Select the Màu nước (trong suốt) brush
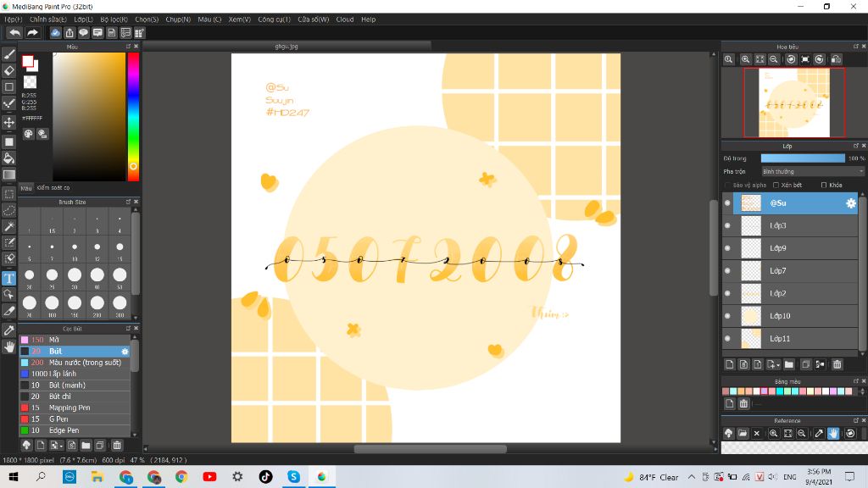The height and width of the screenshot is (488, 868). point(75,363)
